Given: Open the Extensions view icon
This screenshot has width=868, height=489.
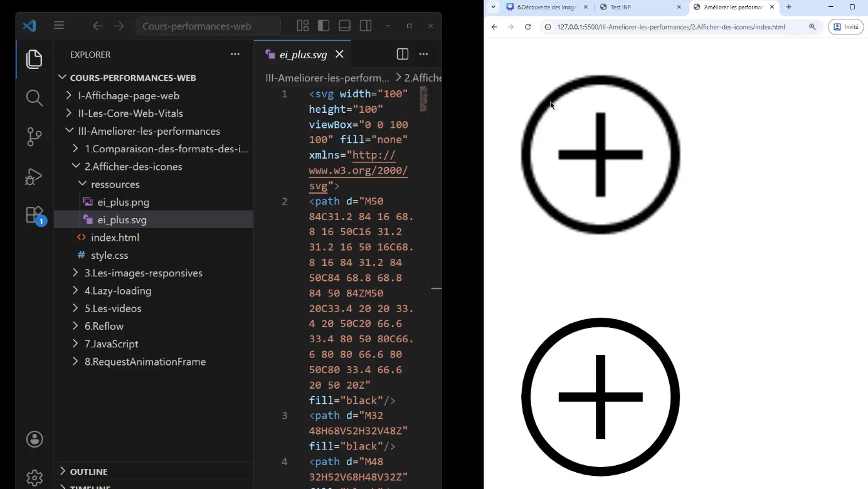Looking at the screenshot, I should click(x=34, y=215).
